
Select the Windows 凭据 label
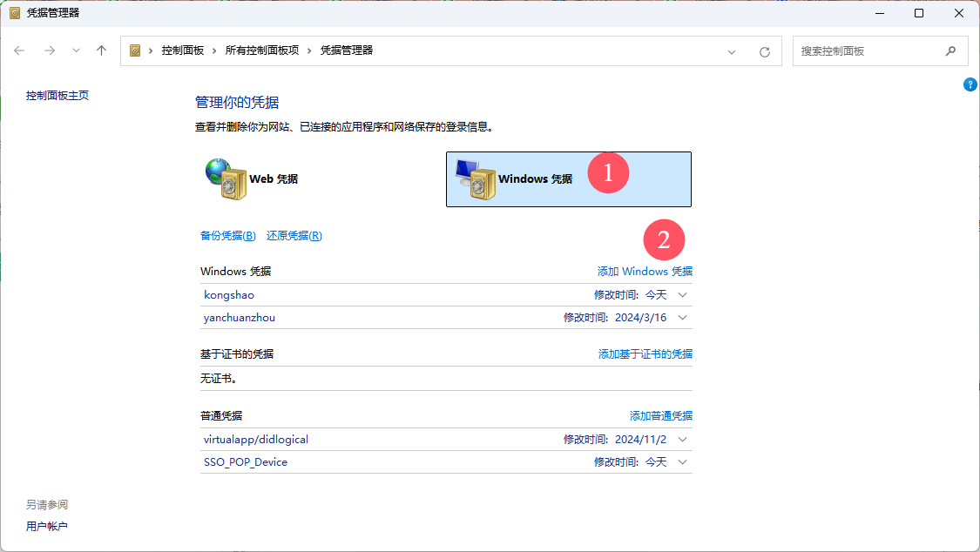click(x=535, y=179)
